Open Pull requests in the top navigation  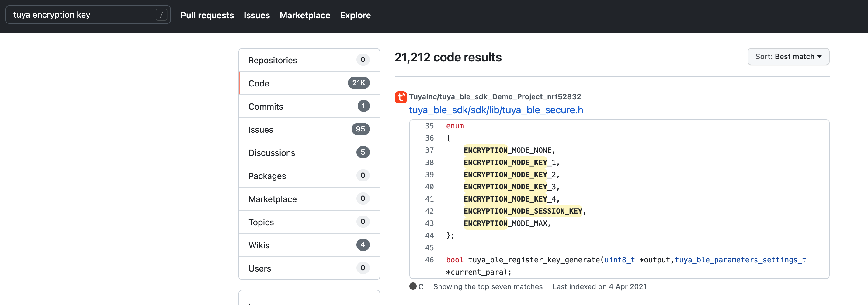pyautogui.click(x=207, y=15)
